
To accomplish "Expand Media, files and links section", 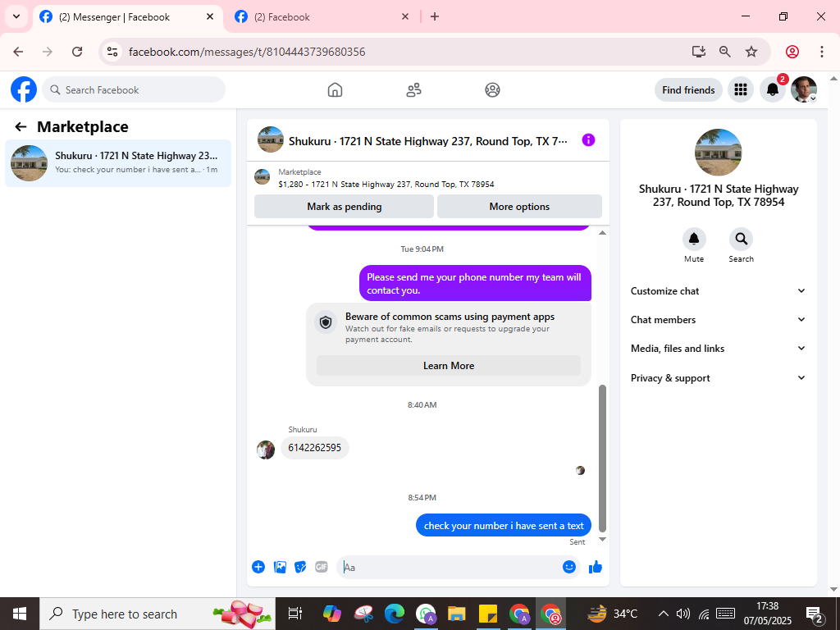I will (x=719, y=349).
